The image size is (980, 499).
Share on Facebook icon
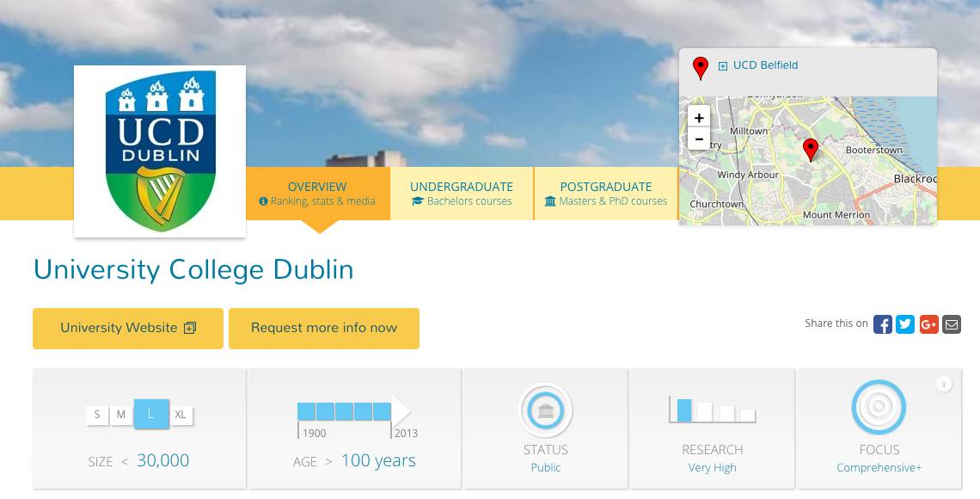click(882, 324)
